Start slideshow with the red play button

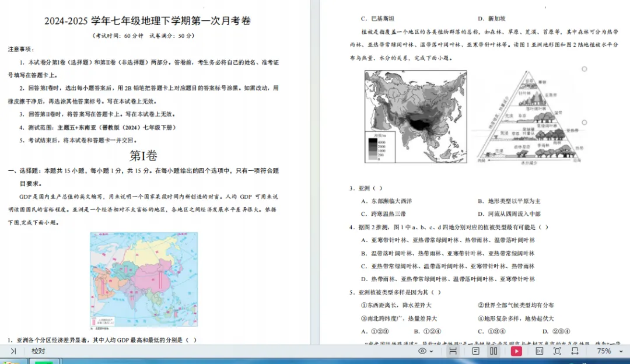(517, 351)
